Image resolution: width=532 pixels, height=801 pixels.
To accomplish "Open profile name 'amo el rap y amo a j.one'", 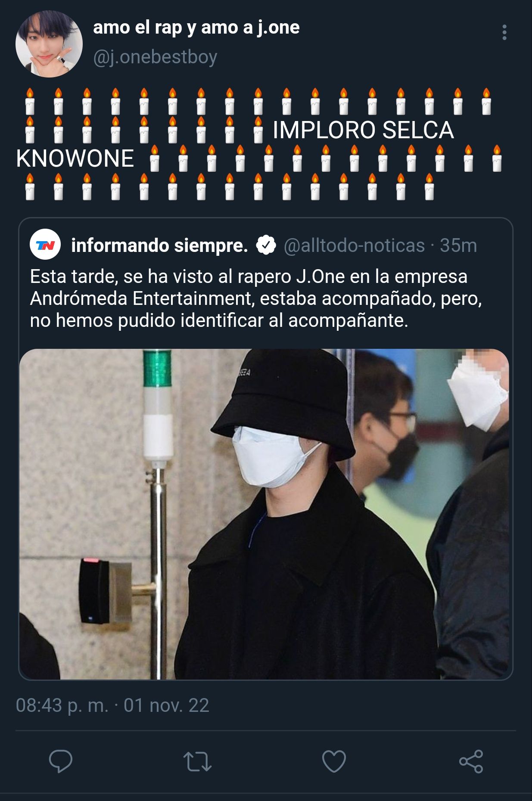I will click(196, 28).
